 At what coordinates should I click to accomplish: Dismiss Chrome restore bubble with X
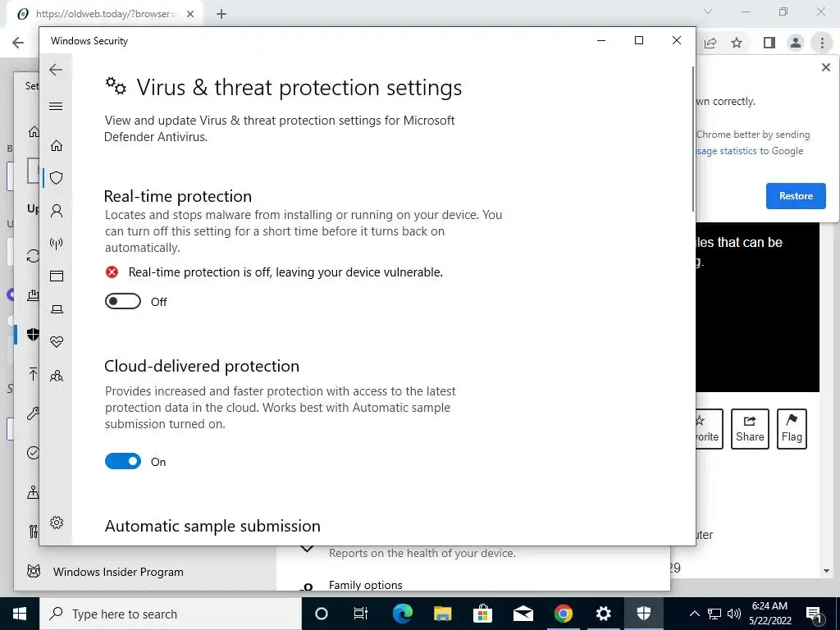825,67
